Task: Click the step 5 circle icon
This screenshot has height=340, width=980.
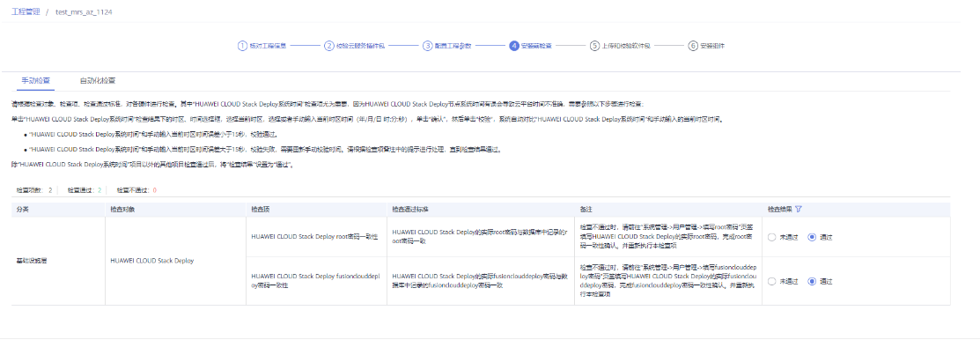Action: click(594, 46)
